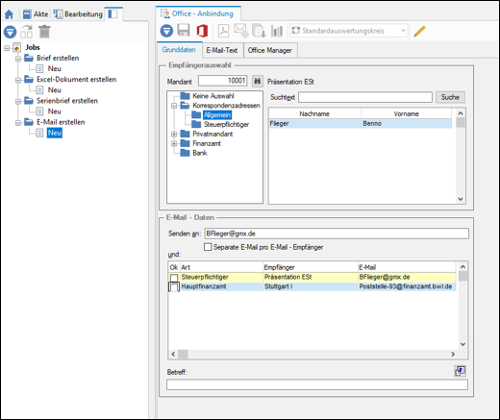
Task: Click the yellow pencil edit icon
Action: coord(420,31)
